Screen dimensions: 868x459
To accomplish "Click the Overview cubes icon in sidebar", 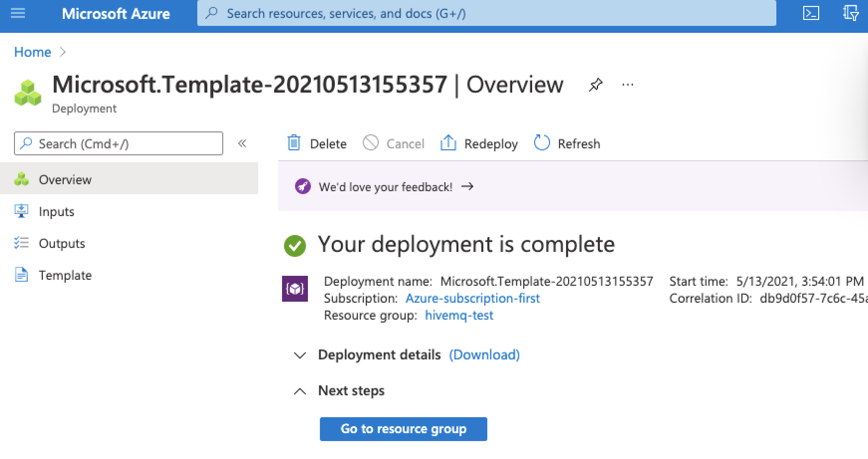I will point(21,179).
